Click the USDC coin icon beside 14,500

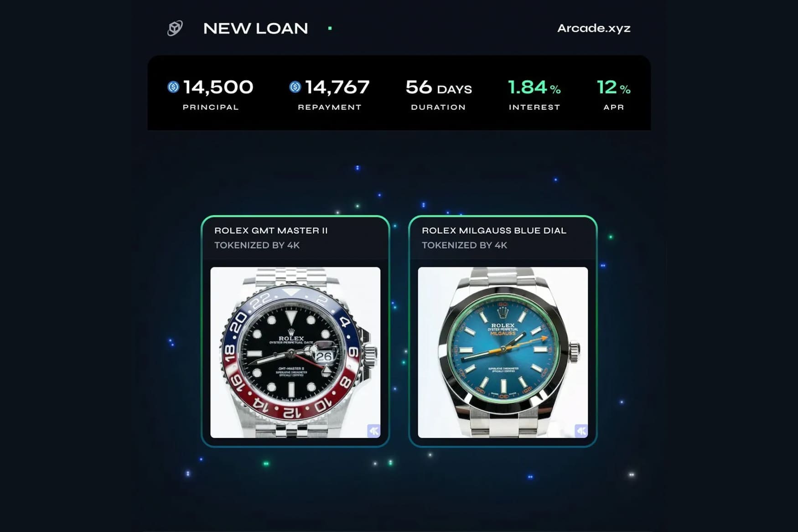(x=173, y=87)
